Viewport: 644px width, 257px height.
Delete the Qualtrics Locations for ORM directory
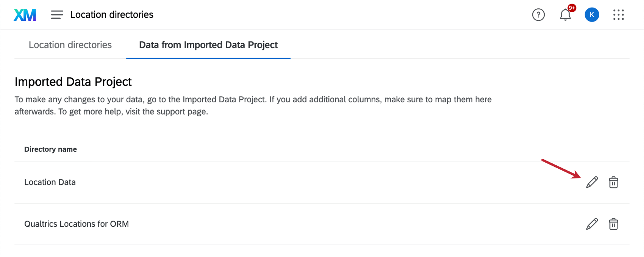coord(614,224)
